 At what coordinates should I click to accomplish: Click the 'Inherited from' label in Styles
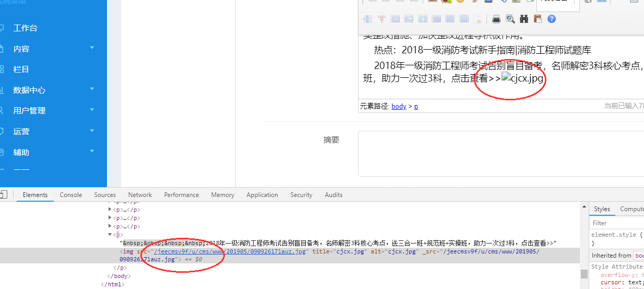point(611,256)
